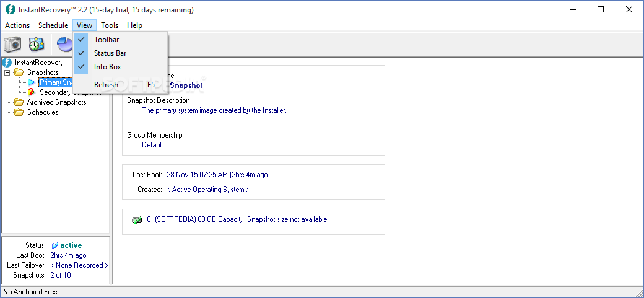Open the Actions menu
644x298 pixels.
click(17, 25)
